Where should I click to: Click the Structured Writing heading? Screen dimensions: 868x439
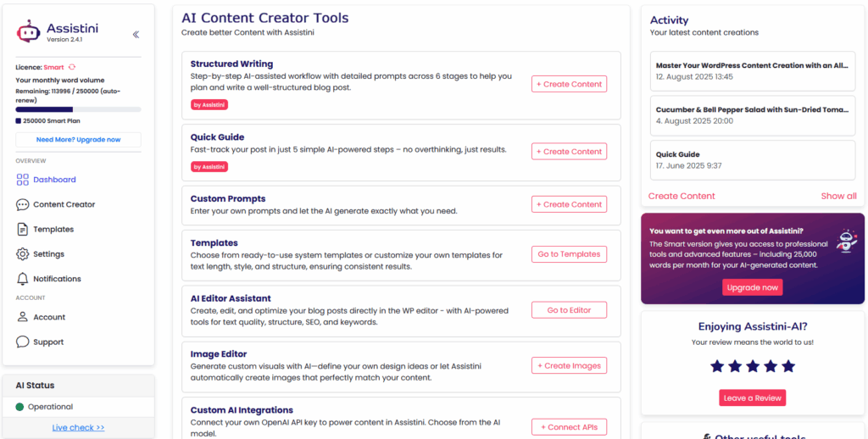point(231,64)
